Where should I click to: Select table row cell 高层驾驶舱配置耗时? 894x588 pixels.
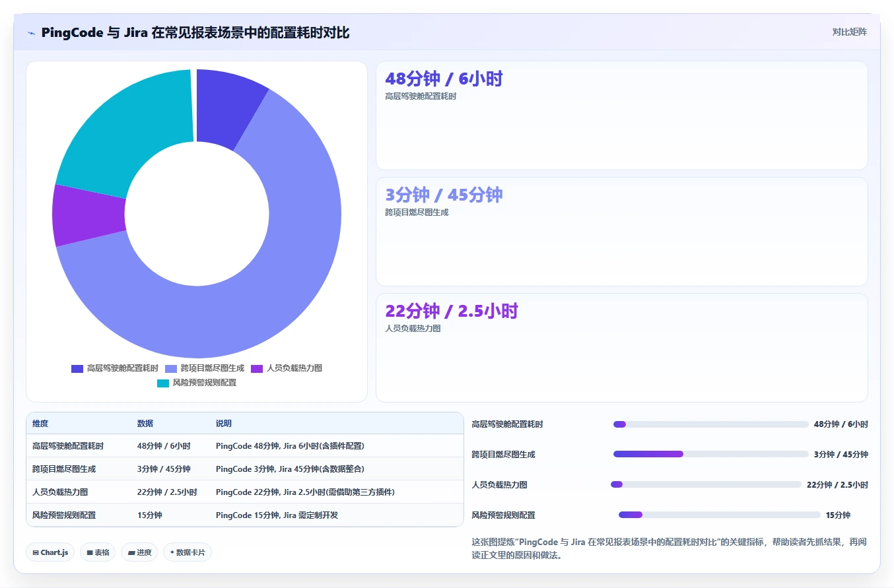pos(68,446)
